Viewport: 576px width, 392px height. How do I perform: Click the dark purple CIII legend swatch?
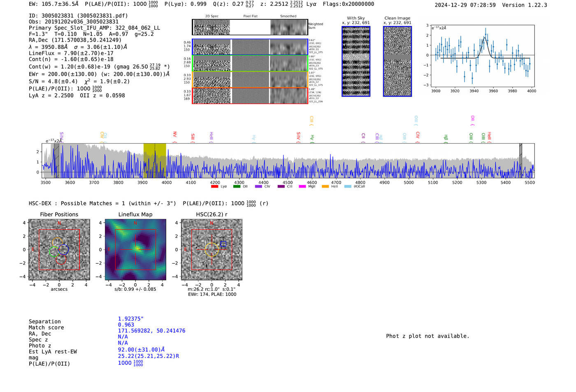click(x=281, y=187)
